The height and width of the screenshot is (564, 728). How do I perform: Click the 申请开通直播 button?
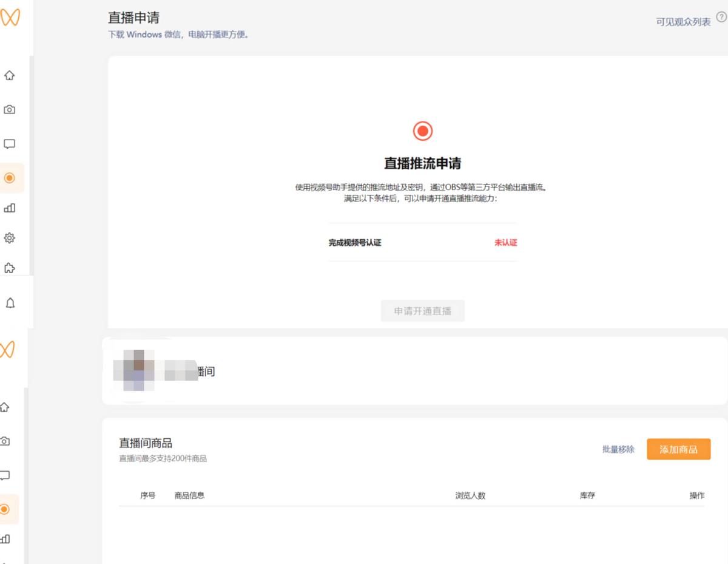[422, 311]
